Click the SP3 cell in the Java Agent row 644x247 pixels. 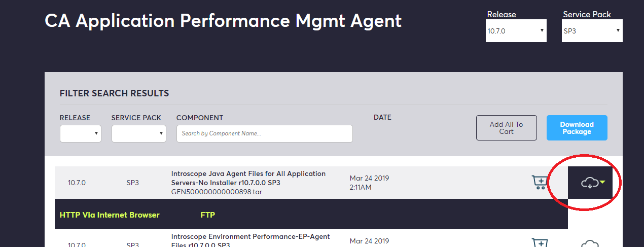[133, 183]
